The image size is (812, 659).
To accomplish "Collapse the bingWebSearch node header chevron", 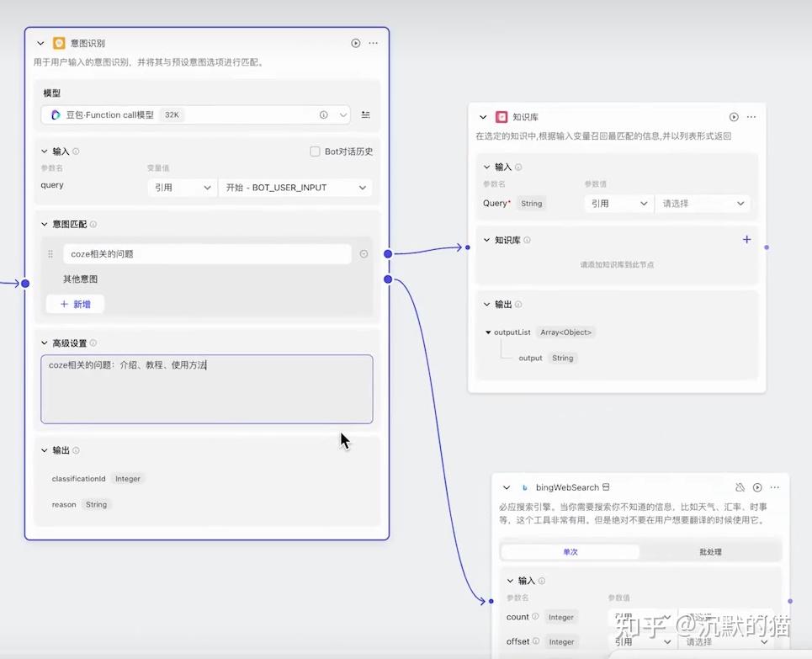I will 507,487.
